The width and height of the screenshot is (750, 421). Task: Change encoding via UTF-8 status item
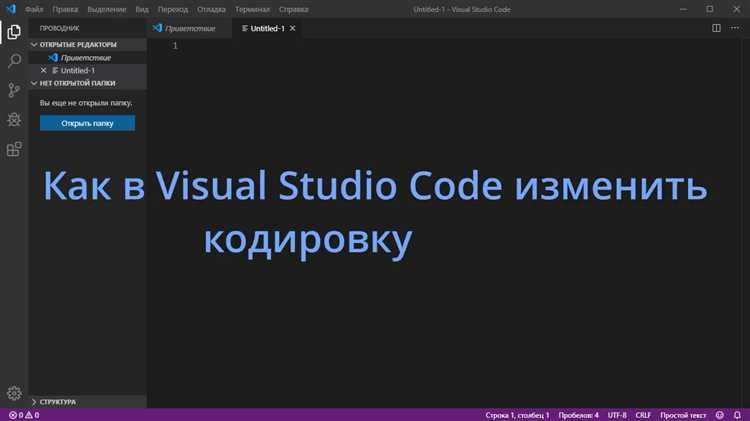coord(617,414)
